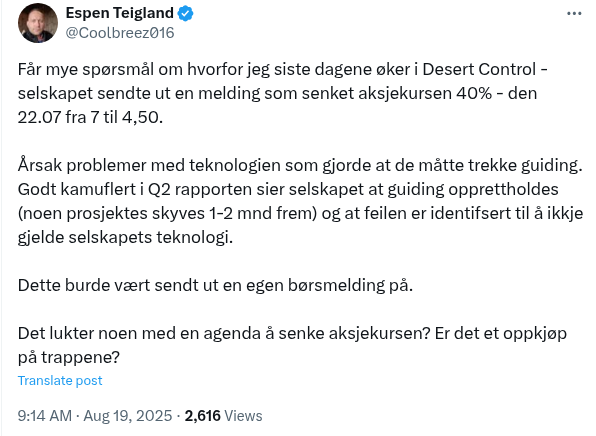Screen dimensions: 596x436
Task: Click the Translate post link
Action: click(x=60, y=381)
